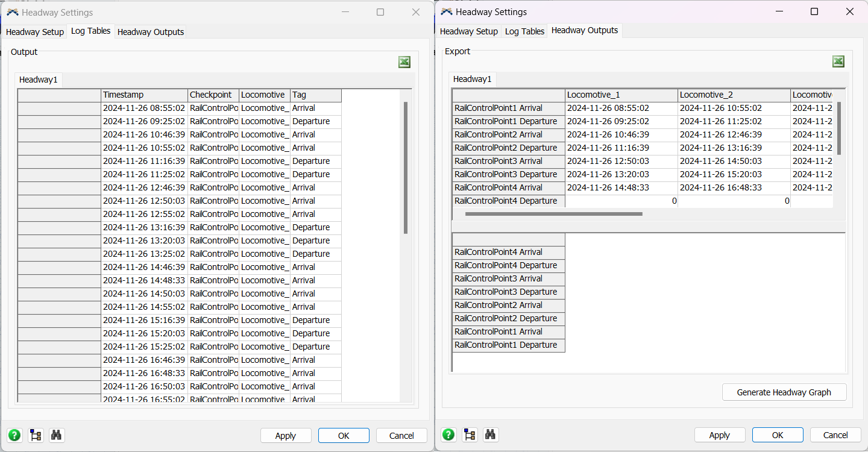Click Apply in the Log Tables window
868x452 pixels.
[286, 436]
